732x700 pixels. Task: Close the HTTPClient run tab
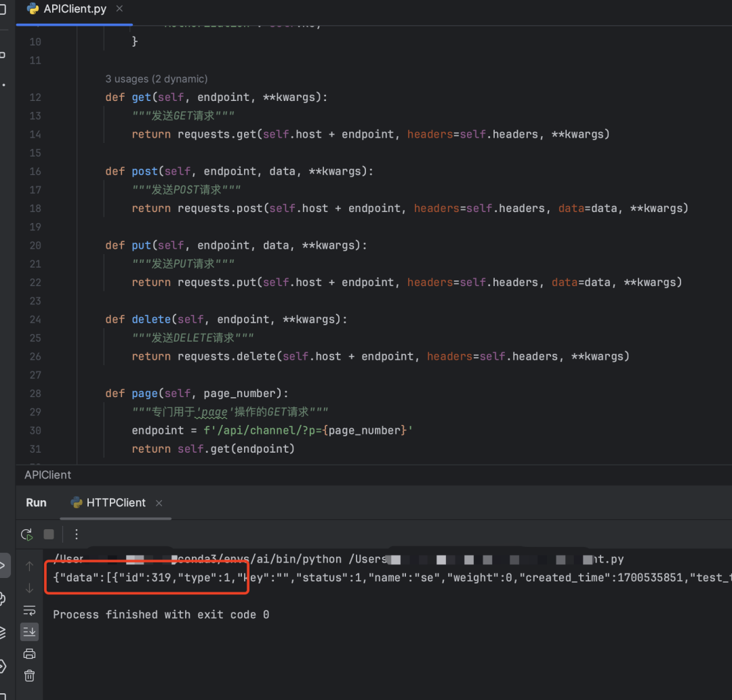159,503
